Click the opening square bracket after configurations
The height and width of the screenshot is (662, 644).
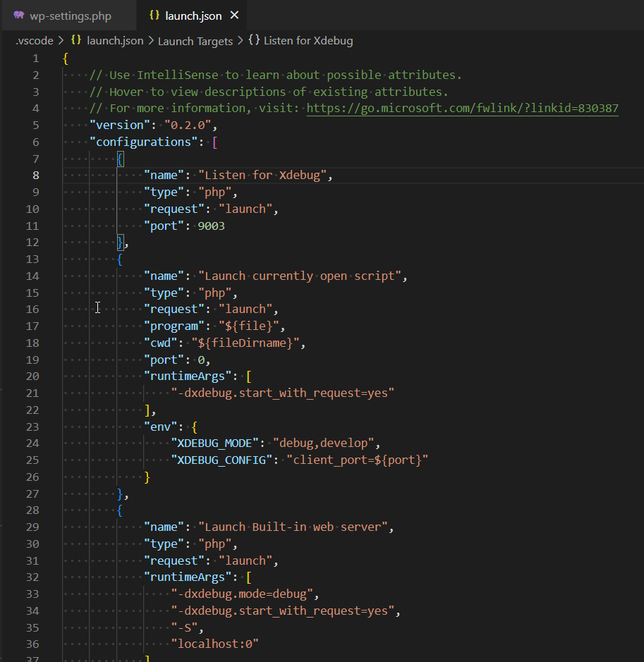[215, 142]
